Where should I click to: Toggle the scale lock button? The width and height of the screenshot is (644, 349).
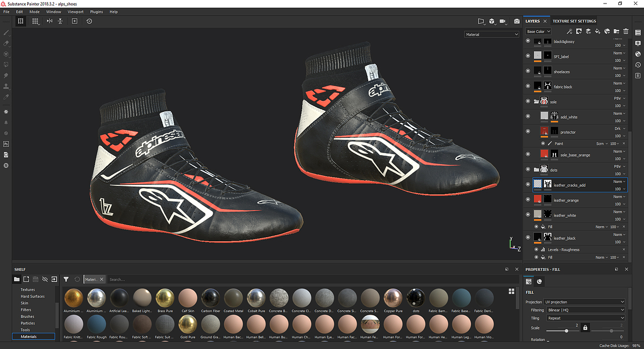pyautogui.click(x=585, y=327)
